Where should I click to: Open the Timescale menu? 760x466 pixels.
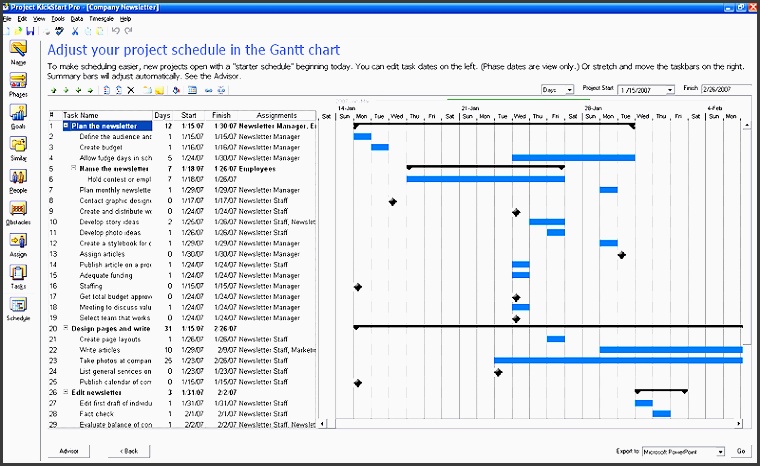101,19
